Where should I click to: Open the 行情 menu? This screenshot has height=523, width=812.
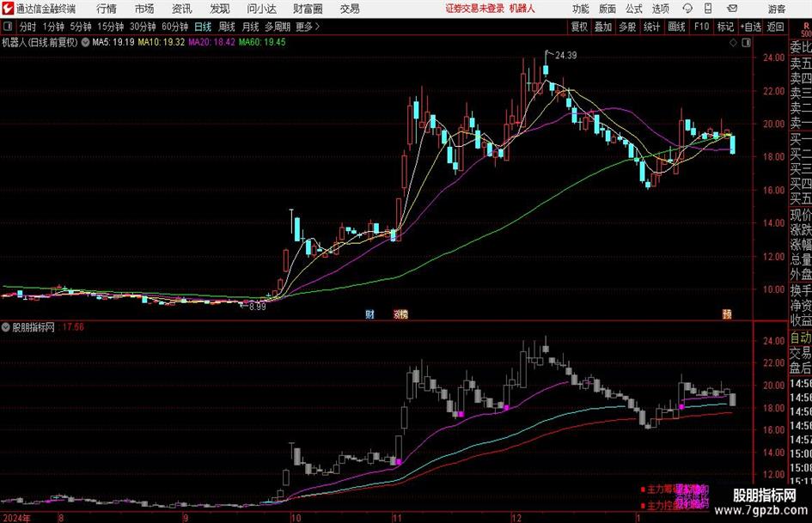(x=106, y=9)
